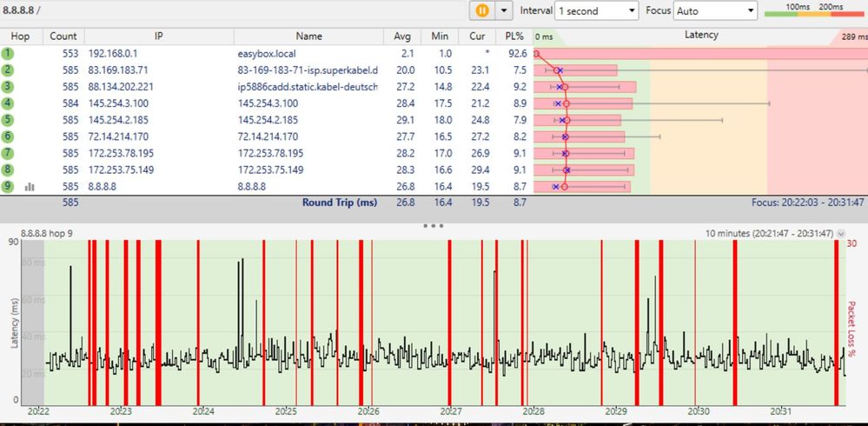Click the target address field 8.8.8.8

pyautogui.click(x=233, y=10)
